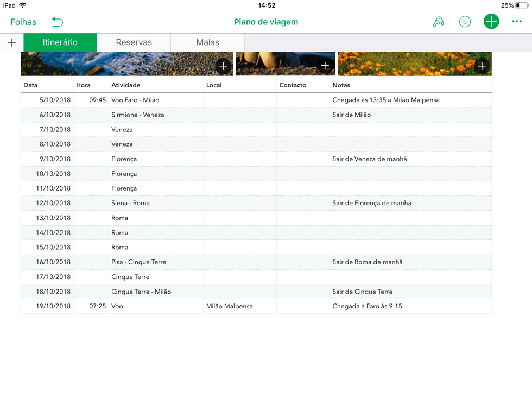This screenshot has width=532, height=399.
Task: Select the 15/10/2018 date cell
Action: 47,248
